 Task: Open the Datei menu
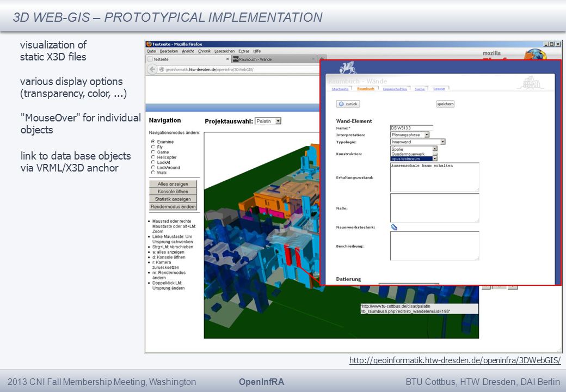coord(152,51)
